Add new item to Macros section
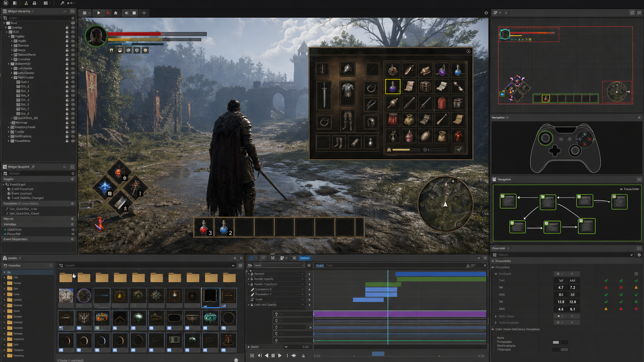The width and height of the screenshot is (644, 362). point(72,219)
